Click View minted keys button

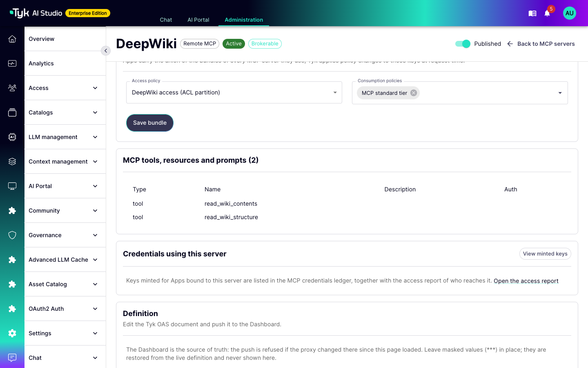[x=545, y=254]
